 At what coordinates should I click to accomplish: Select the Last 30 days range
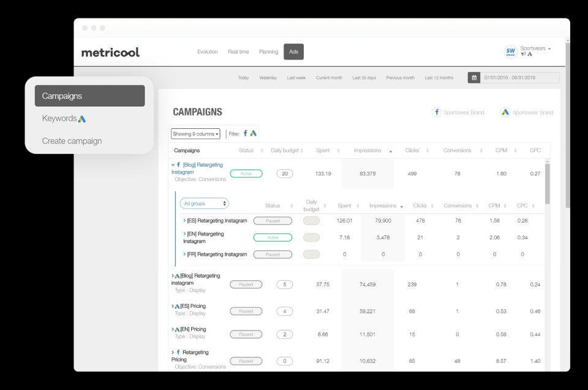[x=364, y=78]
